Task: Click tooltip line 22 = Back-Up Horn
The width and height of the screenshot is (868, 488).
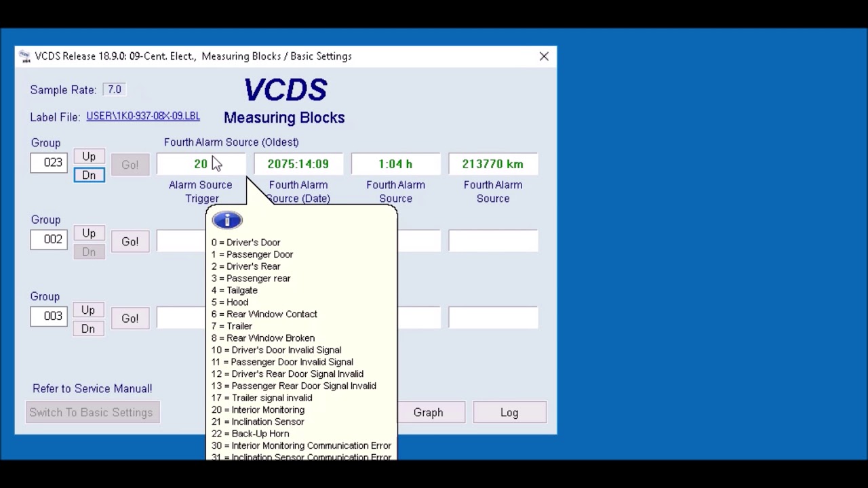Action: point(250,434)
